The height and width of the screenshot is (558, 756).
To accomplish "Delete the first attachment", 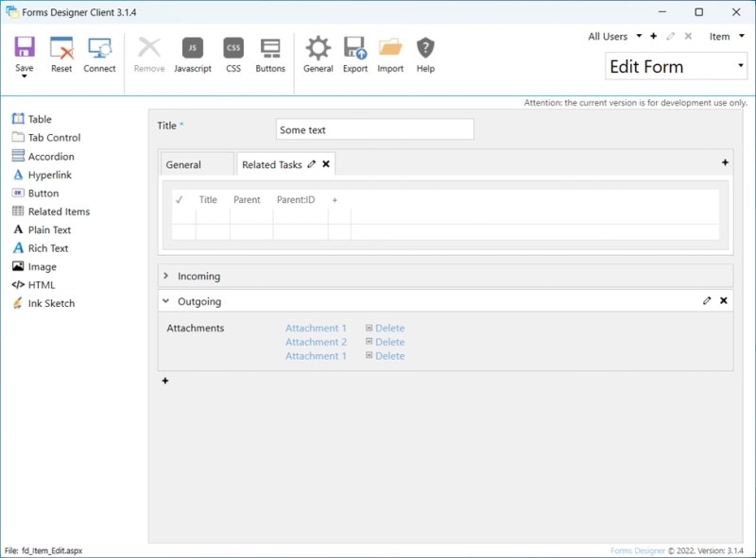I will coord(391,328).
